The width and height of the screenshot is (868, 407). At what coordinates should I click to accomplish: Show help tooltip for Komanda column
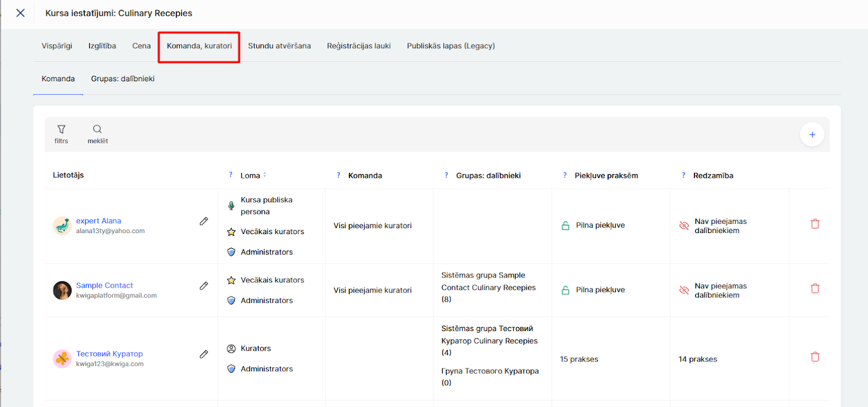[339, 175]
